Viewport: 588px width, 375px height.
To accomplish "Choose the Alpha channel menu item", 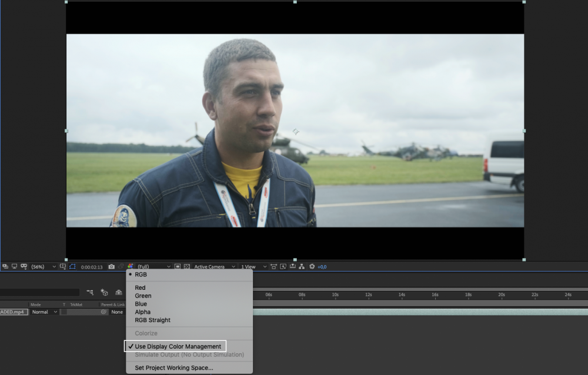I will (143, 312).
